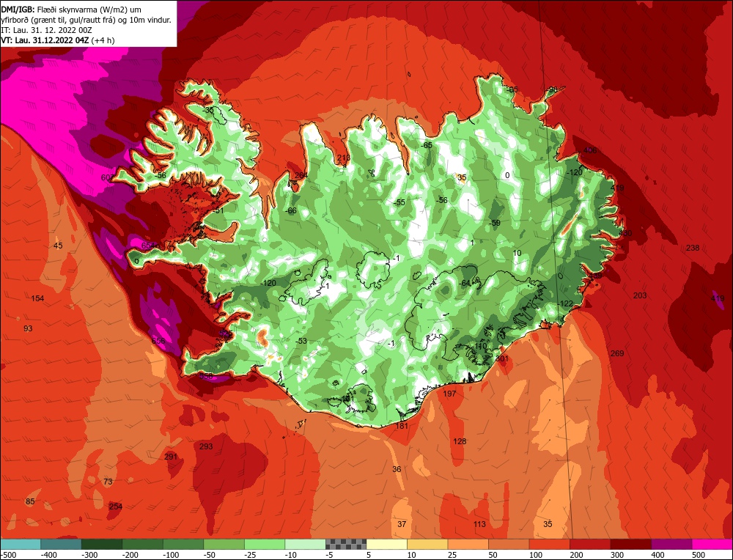Click the map value '203' on the eastern ocean
The image size is (733, 560).
coord(640,295)
